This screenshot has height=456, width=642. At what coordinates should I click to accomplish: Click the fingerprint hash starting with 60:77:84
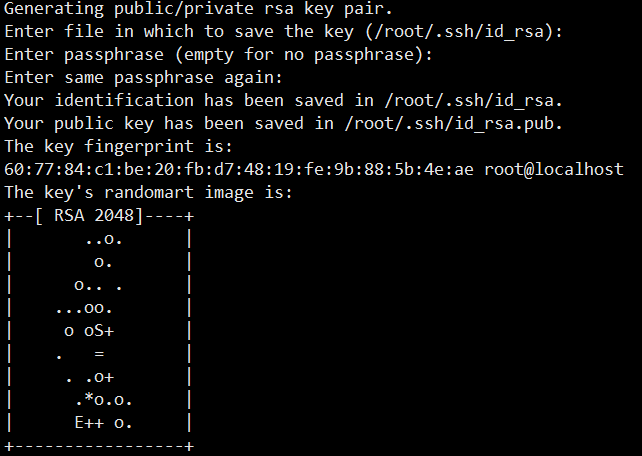coord(239,169)
